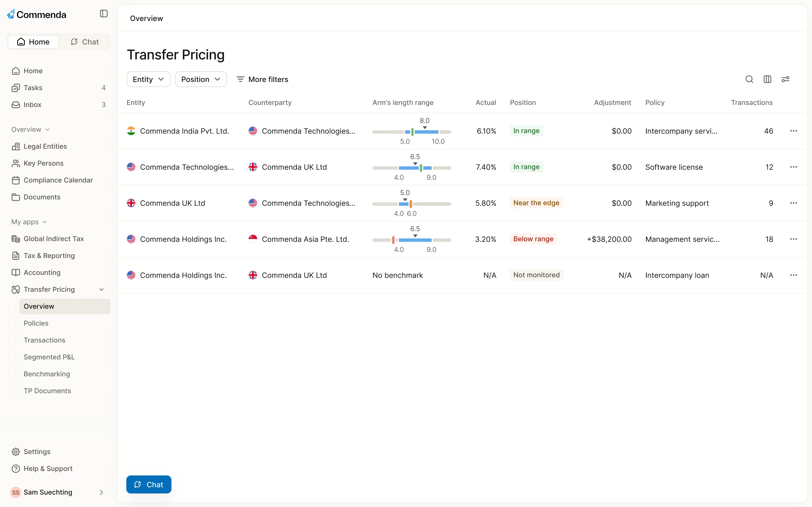
Task: Open More filters
Action: (262, 79)
